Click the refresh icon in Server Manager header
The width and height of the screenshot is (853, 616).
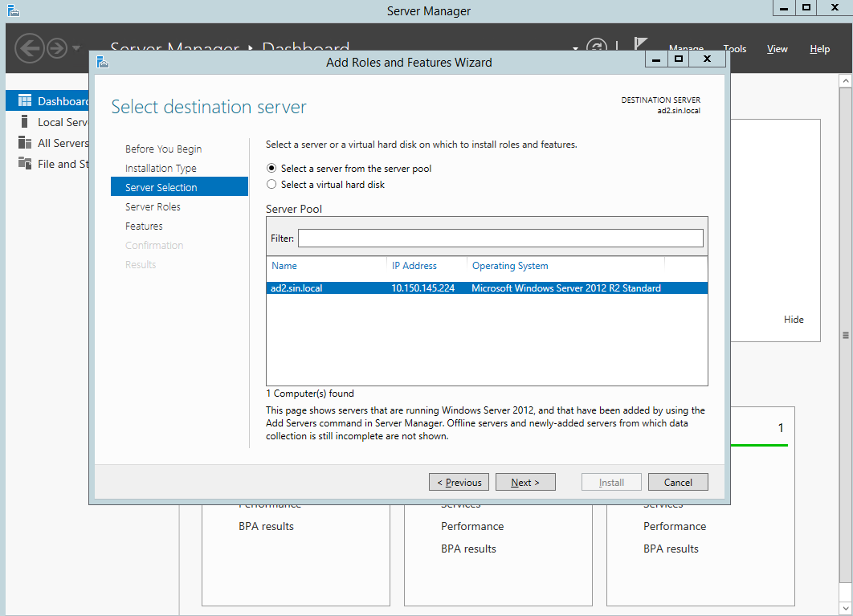tap(597, 46)
